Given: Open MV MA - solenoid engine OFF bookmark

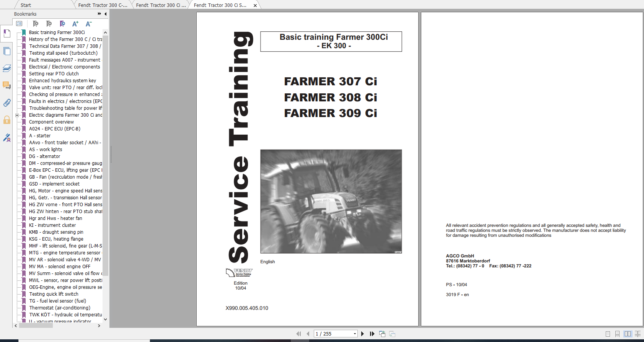Looking at the screenshot, I should [x=60, y=267].
